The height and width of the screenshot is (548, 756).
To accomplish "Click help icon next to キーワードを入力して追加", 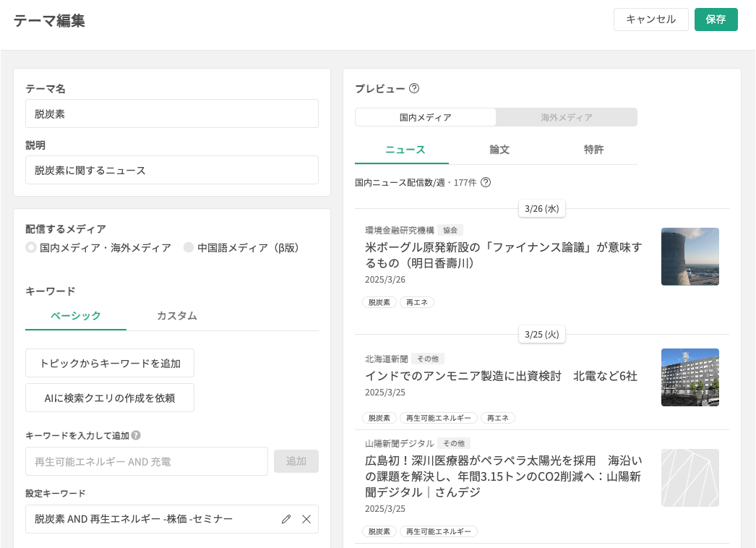I will [x=136, y=435].
